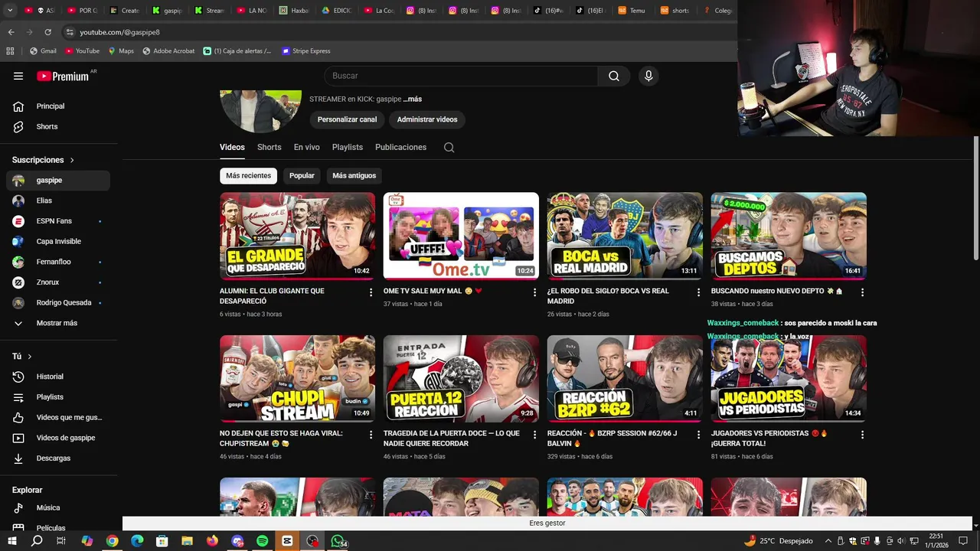Open liked videos in sidebar
The image size is (980, 551).
(58, 417)
